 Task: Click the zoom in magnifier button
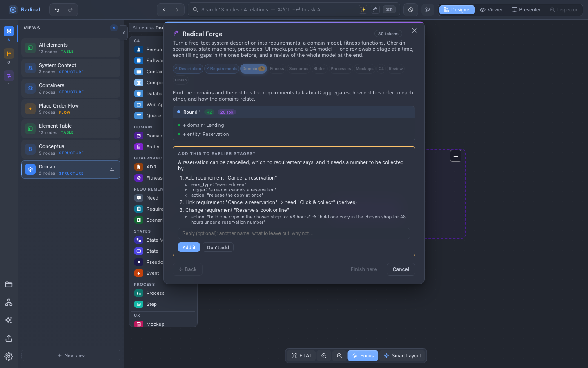coord(339,356)
